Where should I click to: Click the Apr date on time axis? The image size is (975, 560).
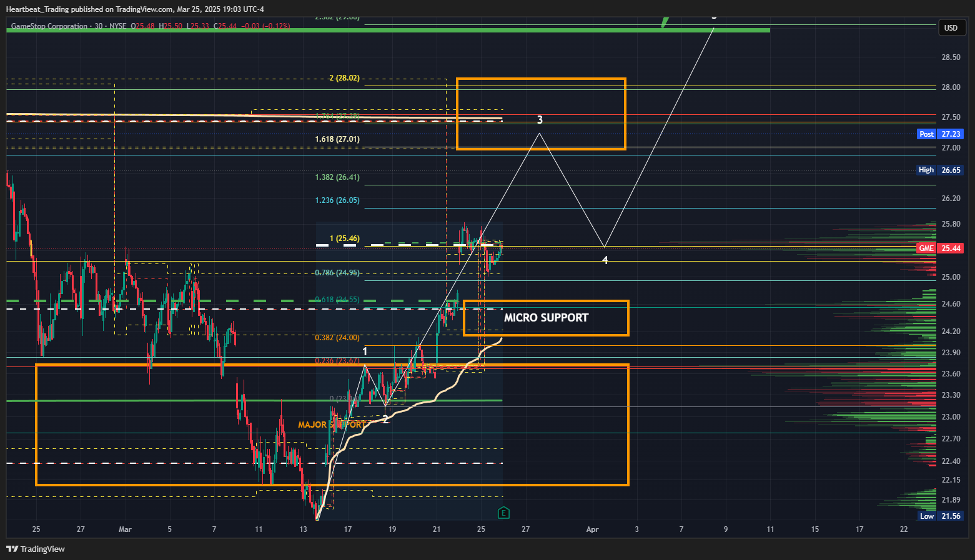click(592, 529)
